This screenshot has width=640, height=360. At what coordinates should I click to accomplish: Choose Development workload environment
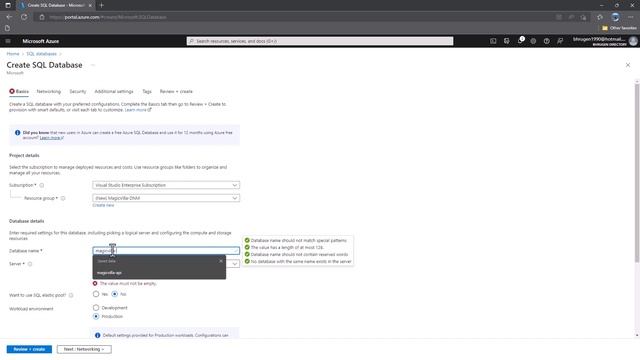96,308
